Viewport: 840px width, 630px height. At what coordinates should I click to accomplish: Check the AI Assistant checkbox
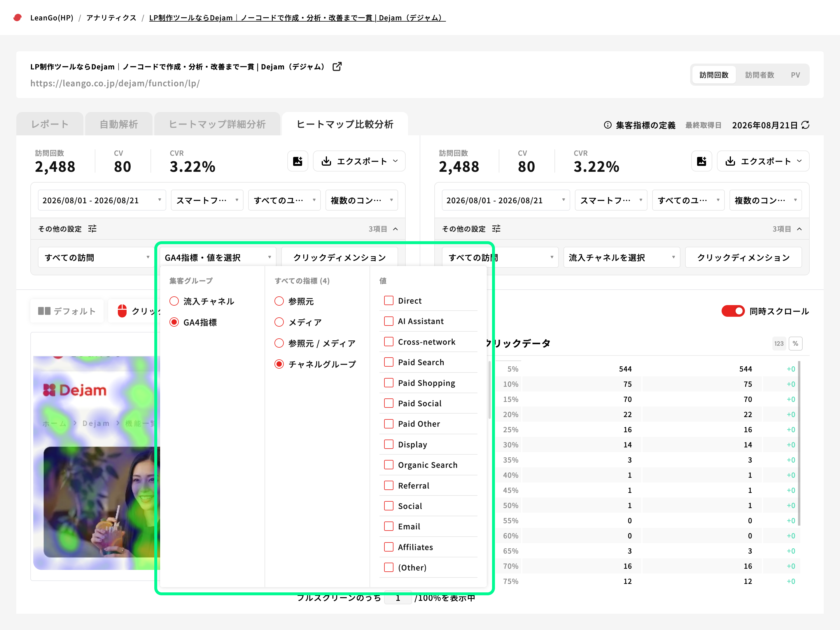(x=388, y=321)
